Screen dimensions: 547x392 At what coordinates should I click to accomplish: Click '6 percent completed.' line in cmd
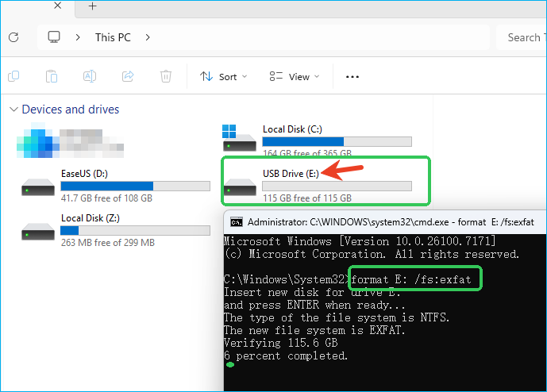point(286,355)
